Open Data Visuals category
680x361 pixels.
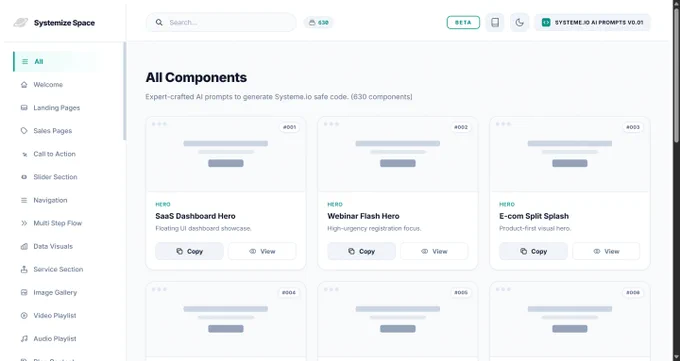pyautogui.click(x=55, y=246)
